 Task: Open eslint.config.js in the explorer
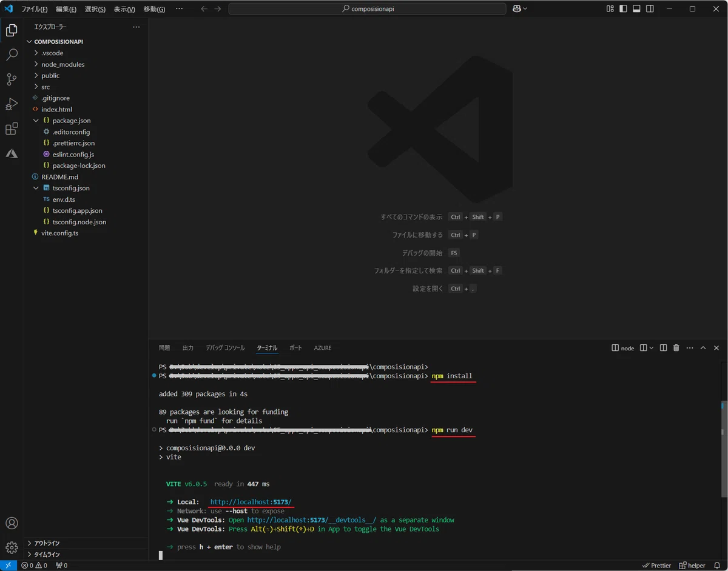click(86, 155)
